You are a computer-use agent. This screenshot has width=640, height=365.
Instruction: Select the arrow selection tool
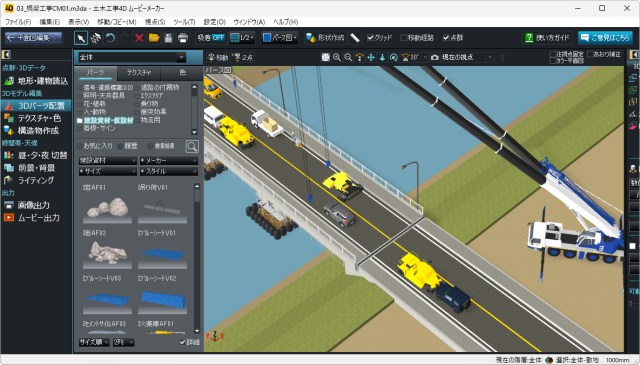click(x=81, y=38)
